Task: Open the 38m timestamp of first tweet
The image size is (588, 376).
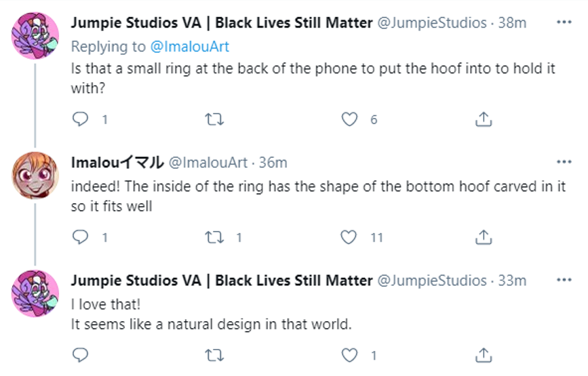Action: [512, 23]
